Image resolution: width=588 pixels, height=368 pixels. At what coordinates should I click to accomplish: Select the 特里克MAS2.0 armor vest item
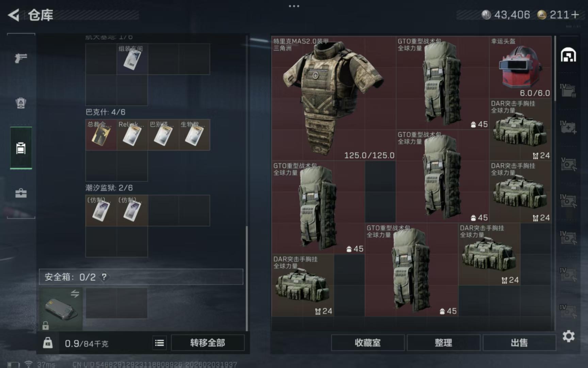(x=333, y=98)
